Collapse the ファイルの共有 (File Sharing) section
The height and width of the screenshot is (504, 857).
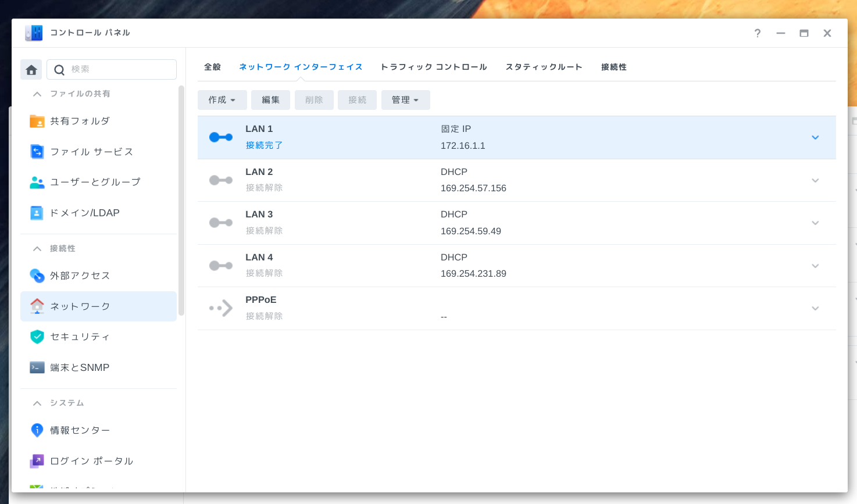37,94
